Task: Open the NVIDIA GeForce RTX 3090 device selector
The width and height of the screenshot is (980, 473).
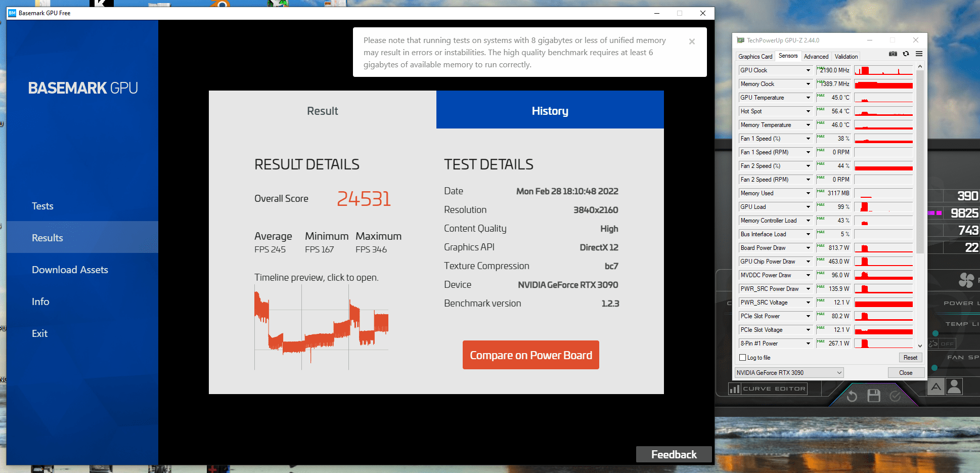Action: click(x=789, y=373)
